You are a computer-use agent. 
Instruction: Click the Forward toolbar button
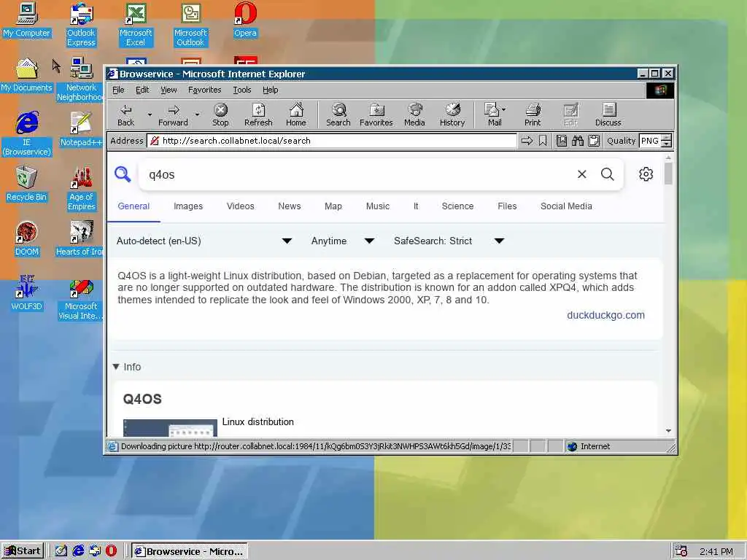coord(173,114)
